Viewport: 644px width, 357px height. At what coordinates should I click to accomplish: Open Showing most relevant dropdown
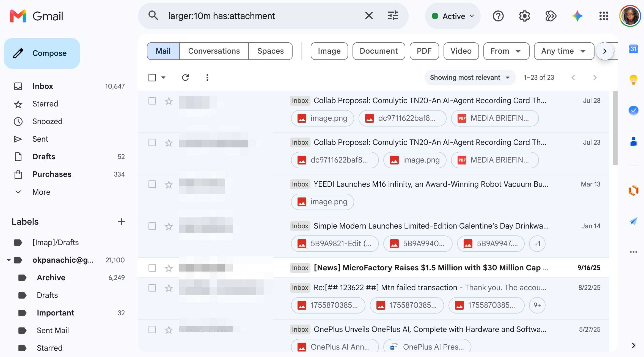coord(470,78)
